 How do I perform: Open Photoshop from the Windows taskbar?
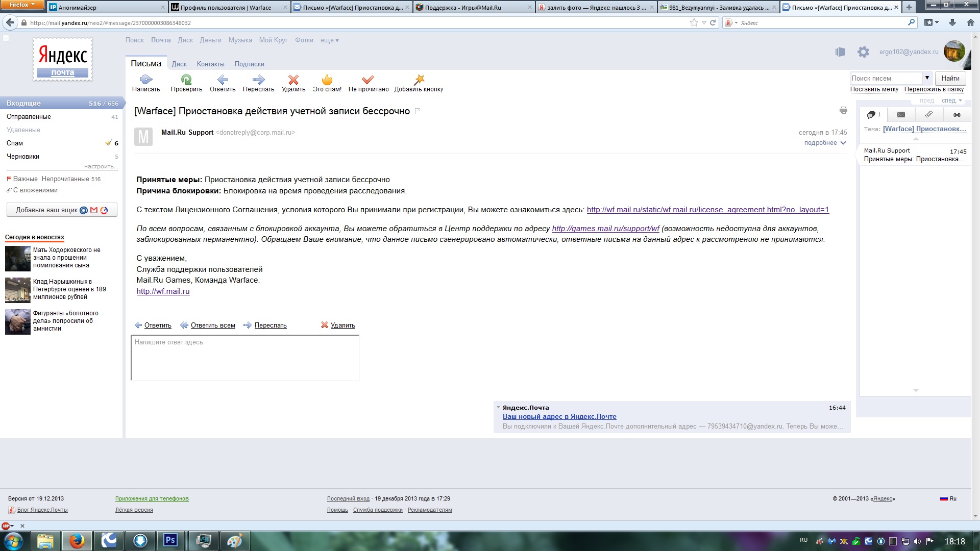point(171,540)
